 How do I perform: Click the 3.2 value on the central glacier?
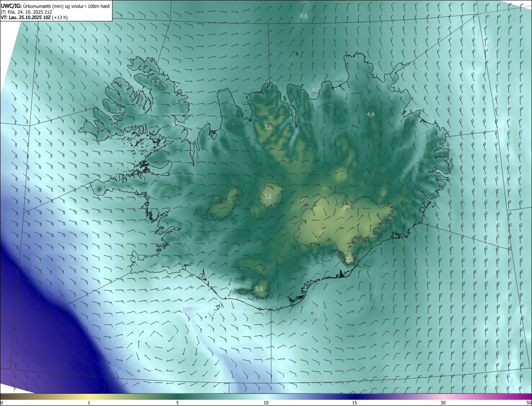(x=268, y=196)
